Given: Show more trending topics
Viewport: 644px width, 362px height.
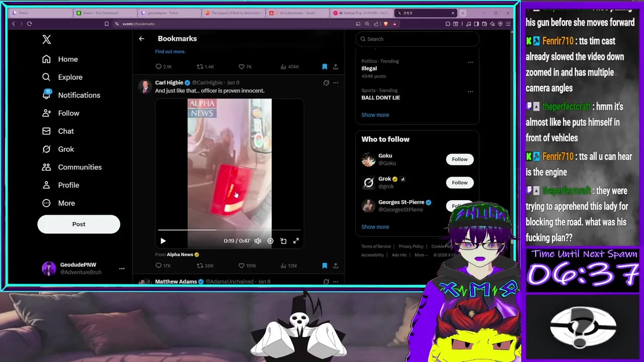Looking at the screenshot, I should (x=375, y=115).
